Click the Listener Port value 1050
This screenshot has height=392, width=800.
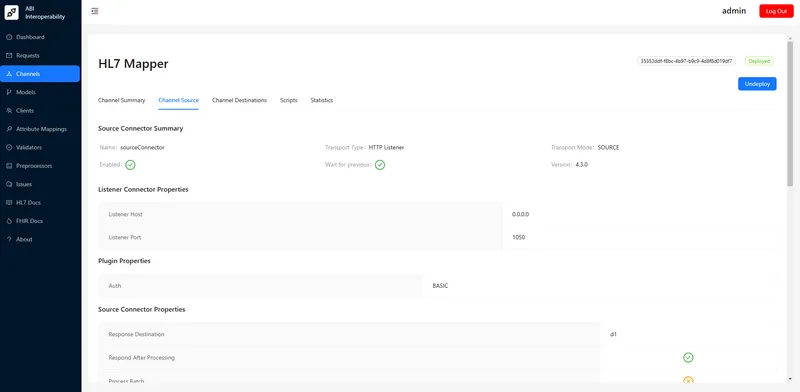(519, 237)
